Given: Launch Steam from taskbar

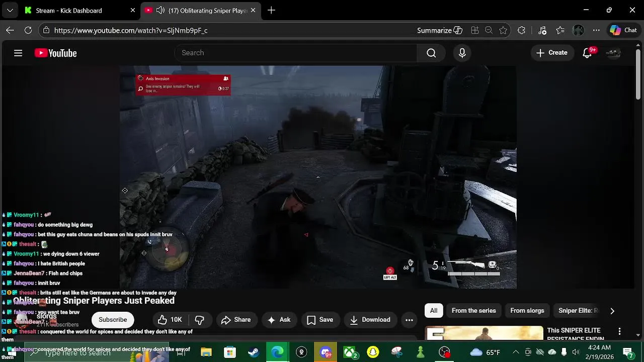Looking at the screenshot, I should click(254, 352).
